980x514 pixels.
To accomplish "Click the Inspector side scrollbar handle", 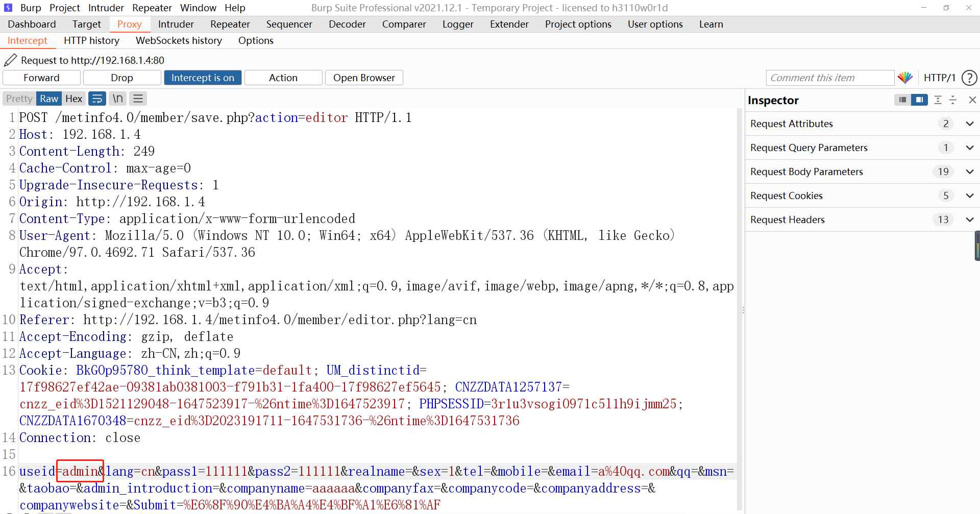I will coord(977,246).
